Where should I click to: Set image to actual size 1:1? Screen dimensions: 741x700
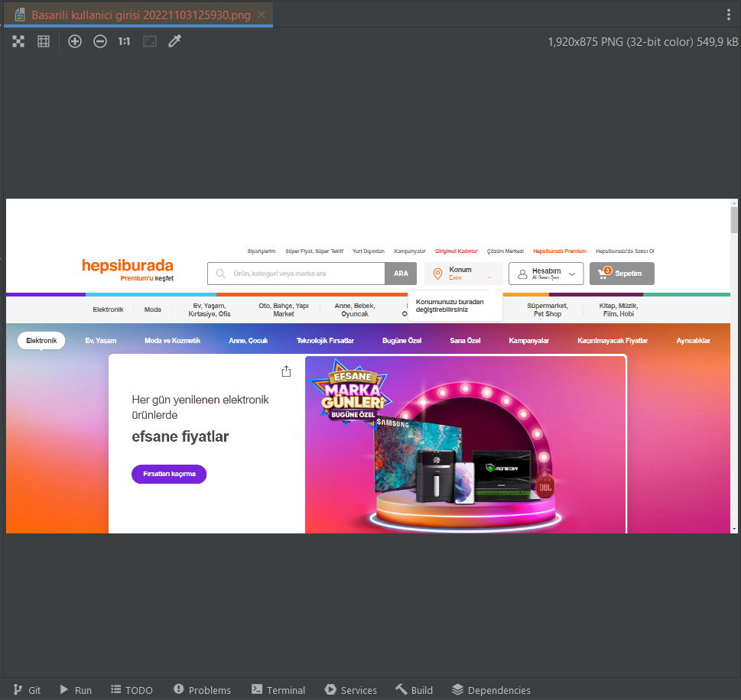tap(125, 41)
